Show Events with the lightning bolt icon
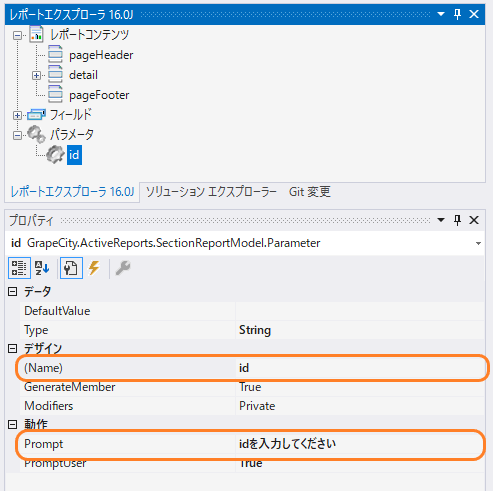Screen dimensions: 493x491 pyautogui.click(x=94, y=268)
